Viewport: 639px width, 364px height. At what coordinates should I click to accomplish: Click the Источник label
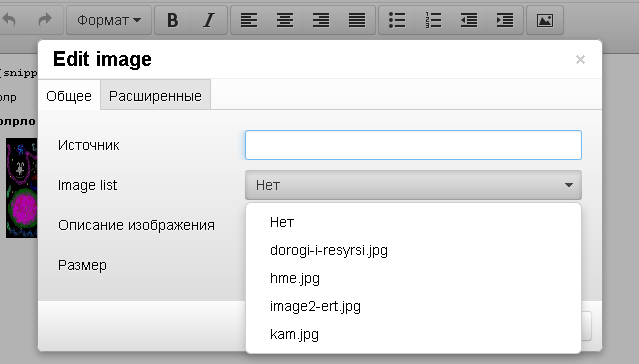point(88,145)
